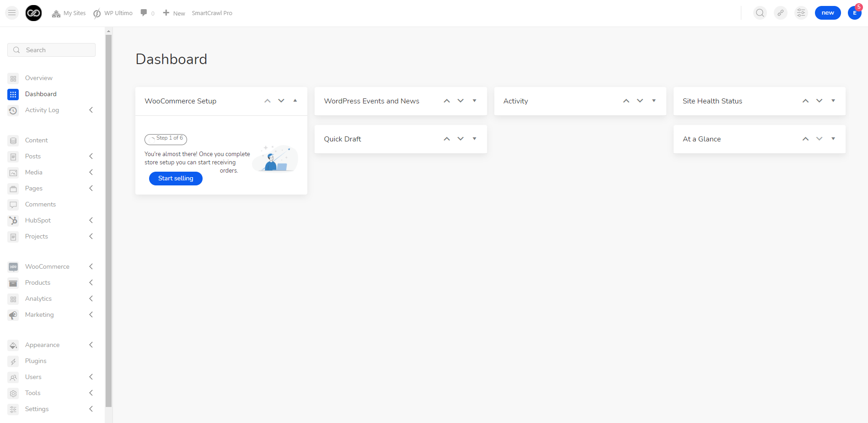
Task: Click the sidebar search field
Action: 51,49
